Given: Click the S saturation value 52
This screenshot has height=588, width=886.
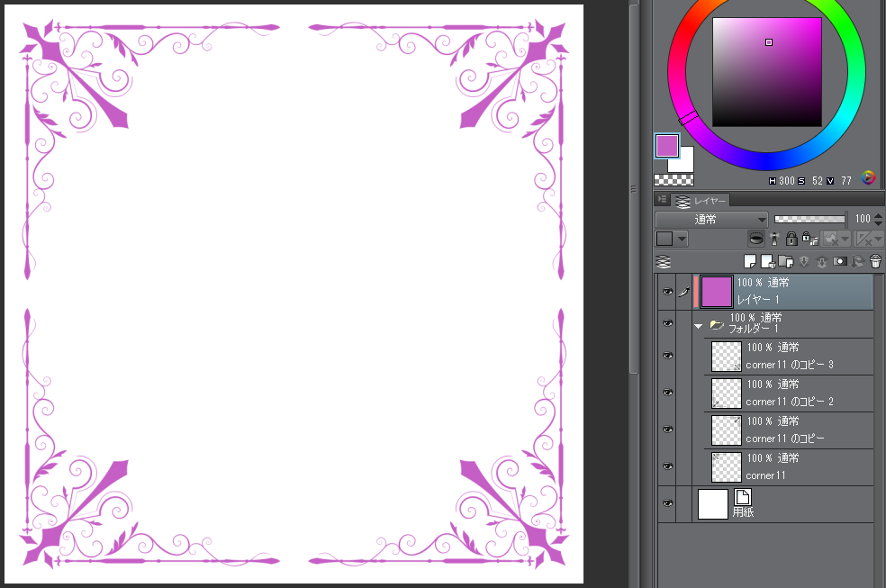Looking at the screenshot, I should click(x=817, y=181).
